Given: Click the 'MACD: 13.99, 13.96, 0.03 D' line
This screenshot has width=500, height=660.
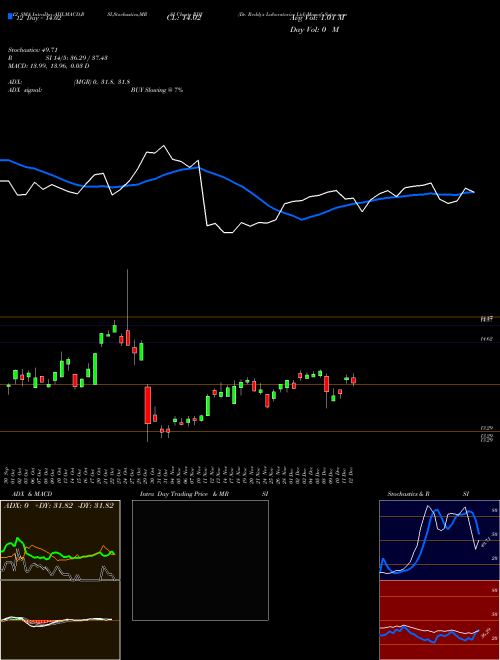Looking at the screenshot, I should pyautogui.click(x=48, y=66).
